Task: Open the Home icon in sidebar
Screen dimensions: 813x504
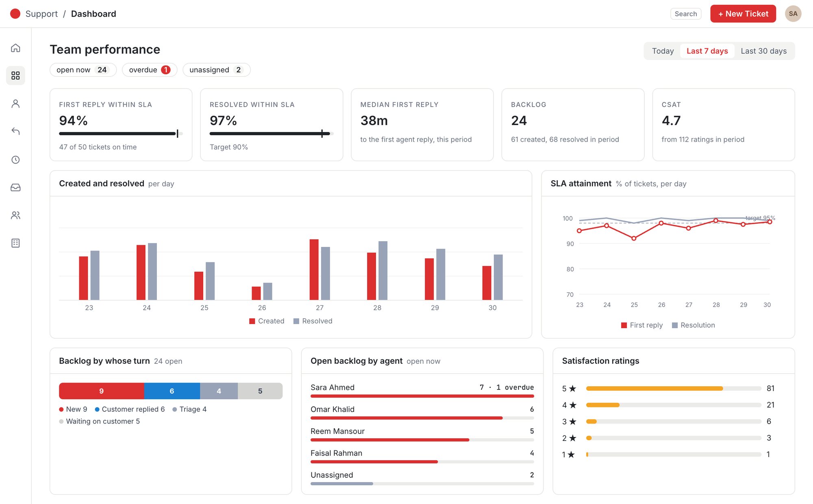Action: (x=15, y=48)
